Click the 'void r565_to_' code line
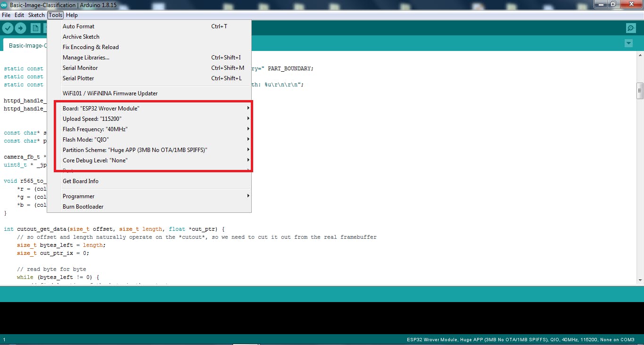 click(x=25, y=181)
